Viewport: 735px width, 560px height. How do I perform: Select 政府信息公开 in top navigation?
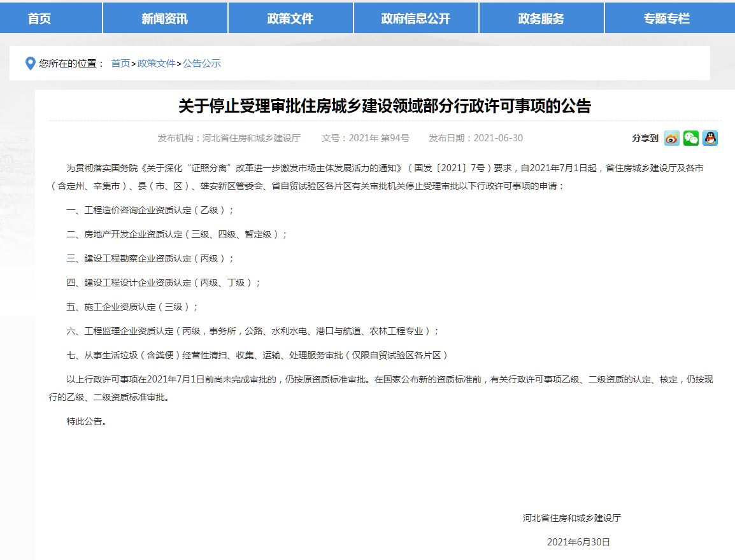coord(415,18)
